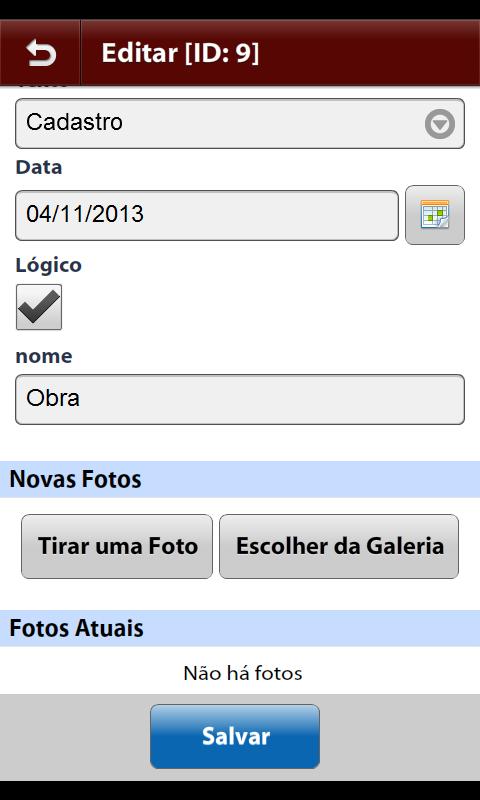Focus the Data field showing 04/11/2013
The image size is (480, 800).
click(207, 215)
